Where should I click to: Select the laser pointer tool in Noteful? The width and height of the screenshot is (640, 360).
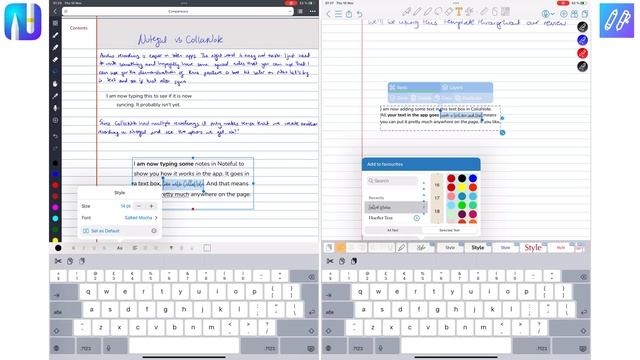[55, 96]
